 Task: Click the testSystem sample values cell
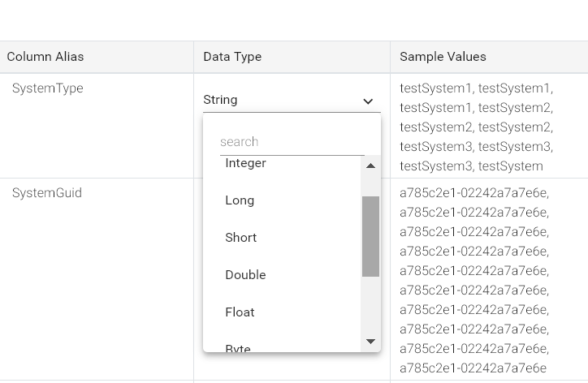click(x=476, y=127)
